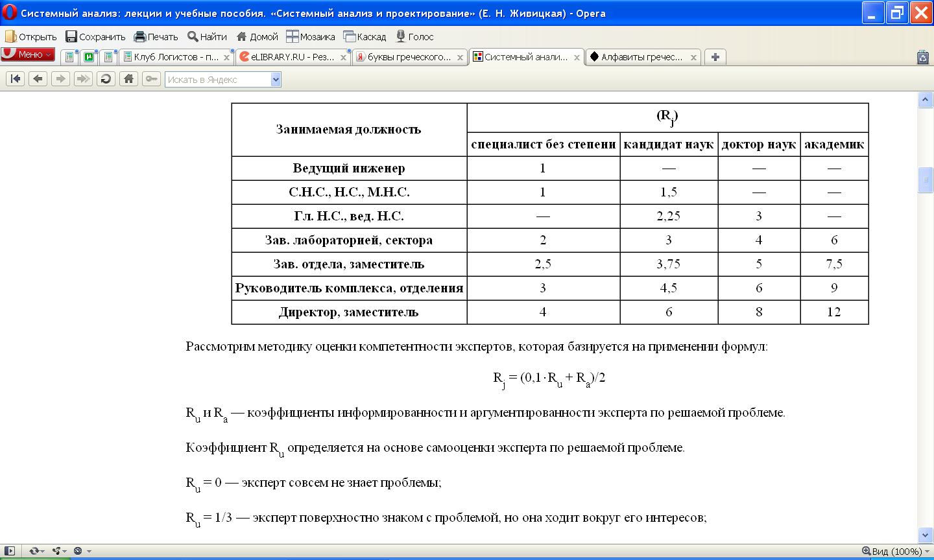
Task: Click the Home icon in navigation bar
Action: coord(128,79)
